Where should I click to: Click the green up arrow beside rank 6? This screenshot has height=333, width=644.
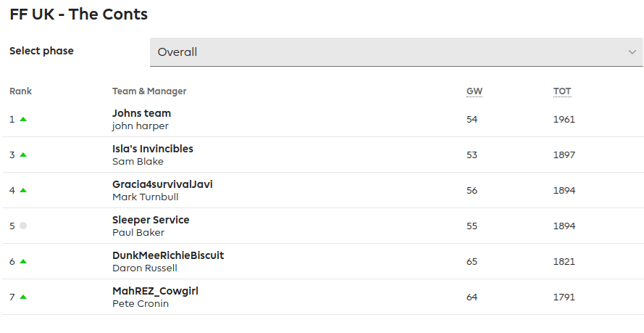coord(23,261)
